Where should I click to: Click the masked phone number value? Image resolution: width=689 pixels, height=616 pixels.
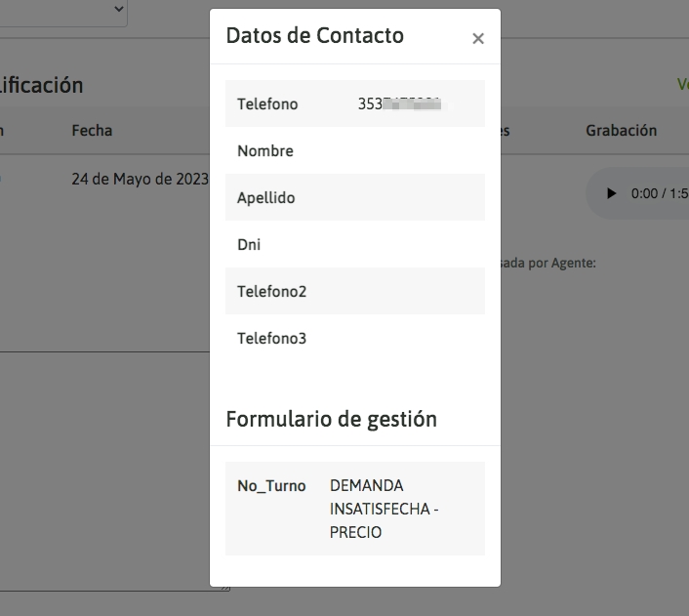click(x=400, y=103)
